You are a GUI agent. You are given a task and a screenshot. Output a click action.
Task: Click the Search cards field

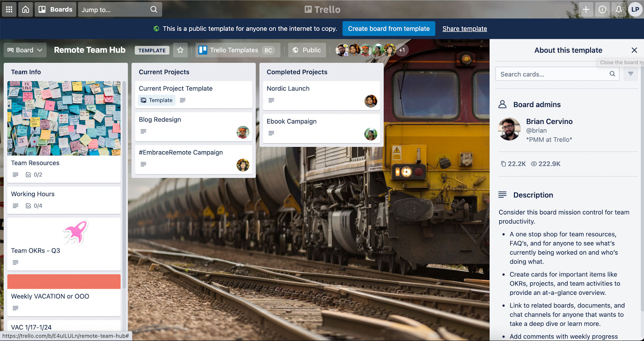pos(557,74)
